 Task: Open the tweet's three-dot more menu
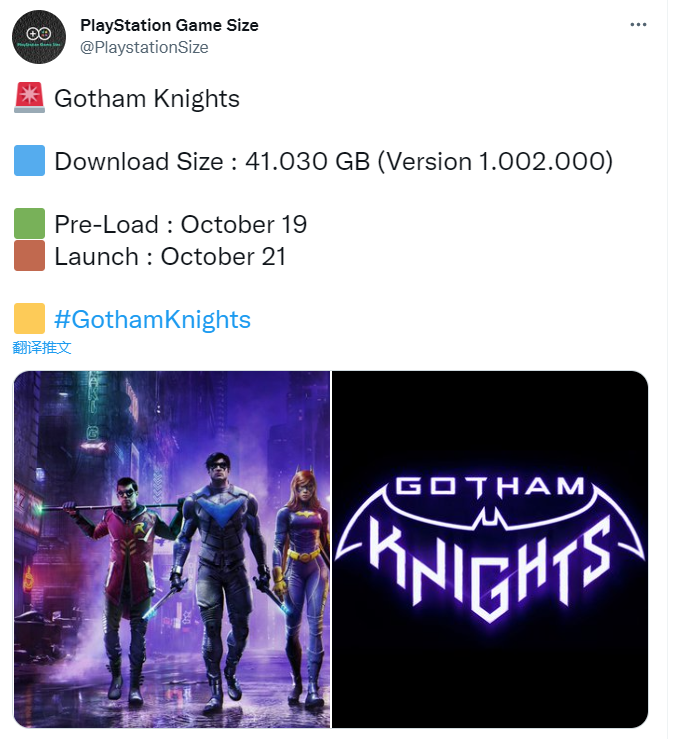pyautogui.click(x=638, y=26)
